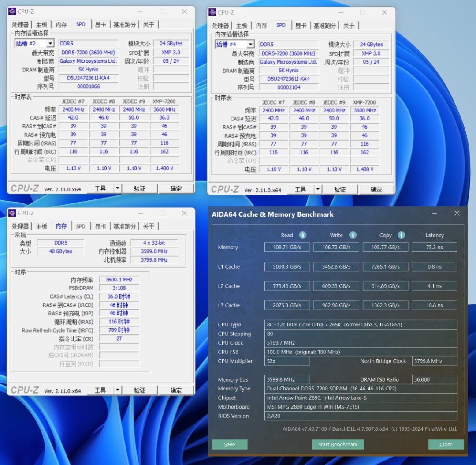Click 确定 button in slot #2 window

tap(176, 188)
